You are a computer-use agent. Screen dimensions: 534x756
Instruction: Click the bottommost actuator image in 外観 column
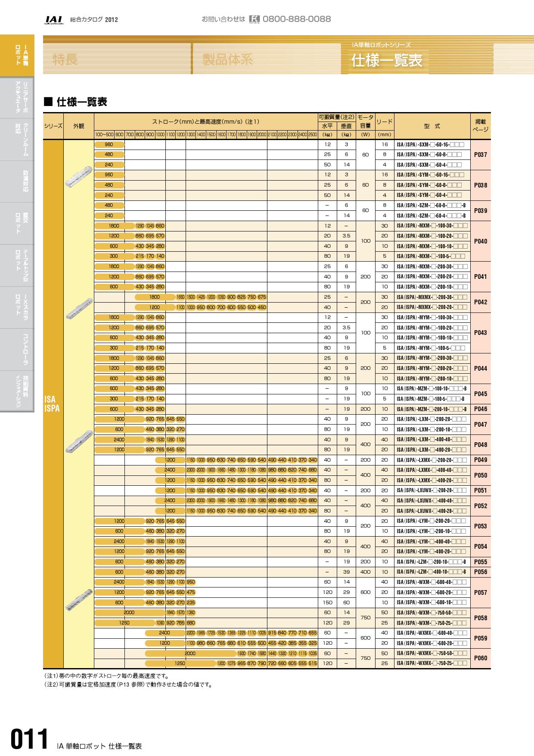[x=79, y=599]
